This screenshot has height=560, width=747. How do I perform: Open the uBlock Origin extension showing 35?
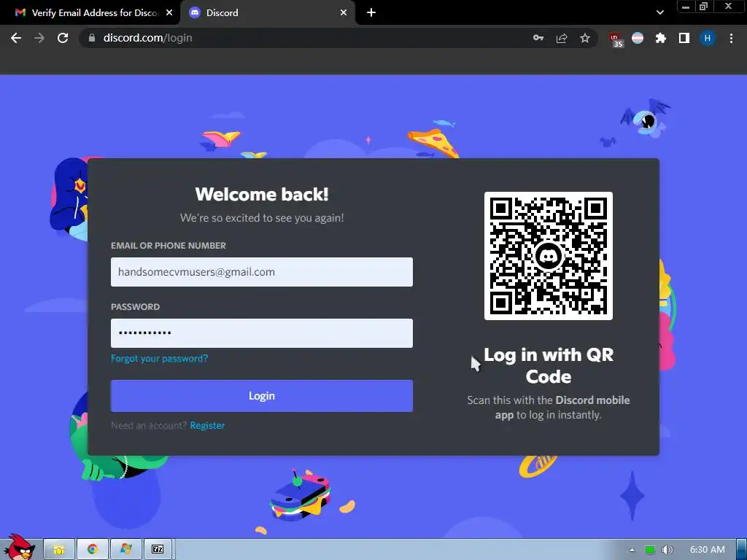pos(616,39)
